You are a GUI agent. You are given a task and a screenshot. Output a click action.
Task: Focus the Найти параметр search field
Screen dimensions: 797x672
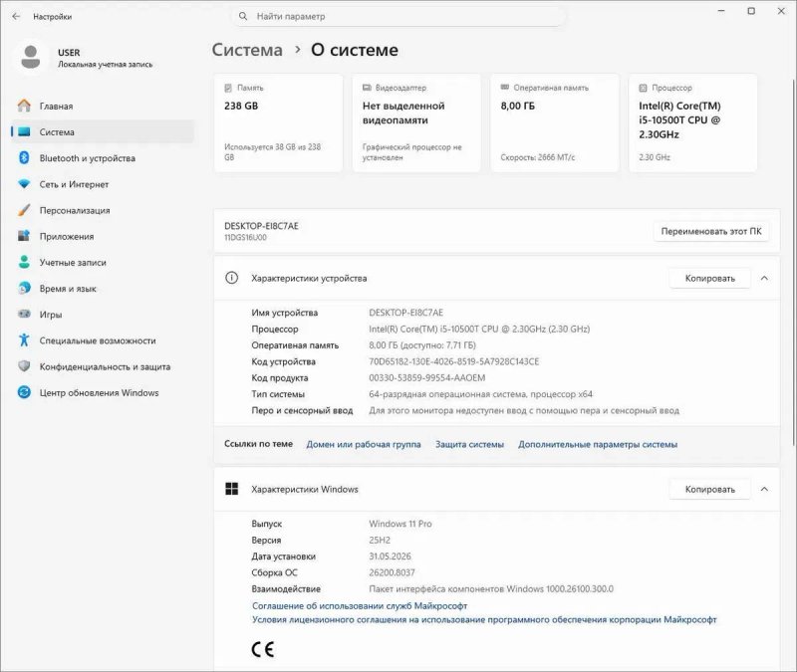[399, 16]
